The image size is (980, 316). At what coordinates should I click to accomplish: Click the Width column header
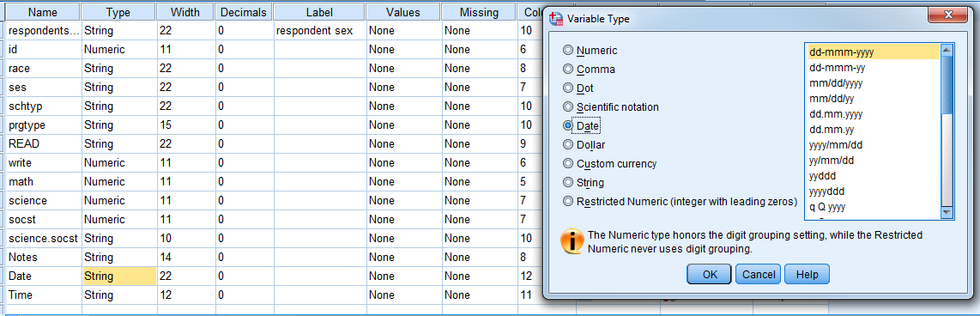[185, 12]
